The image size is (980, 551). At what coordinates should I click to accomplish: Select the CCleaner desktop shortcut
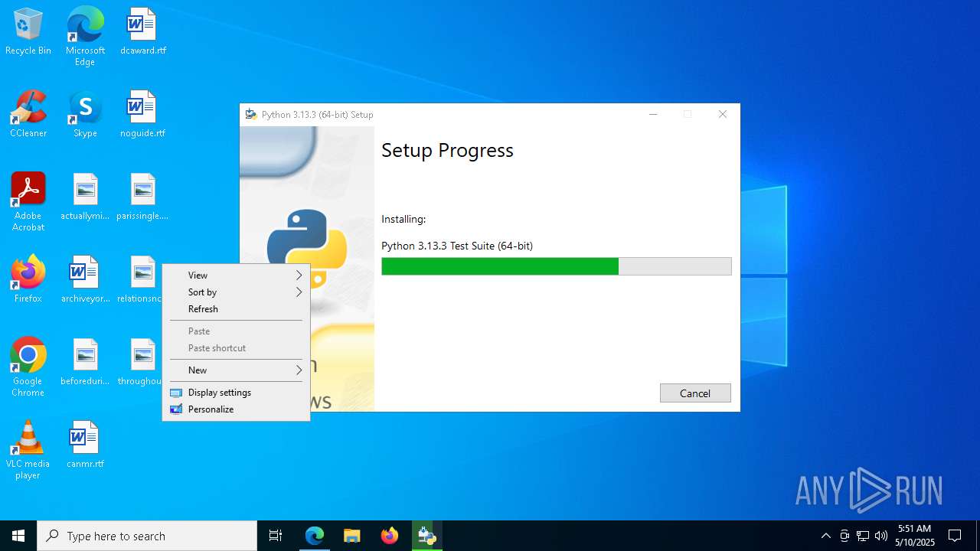point(28,115)
